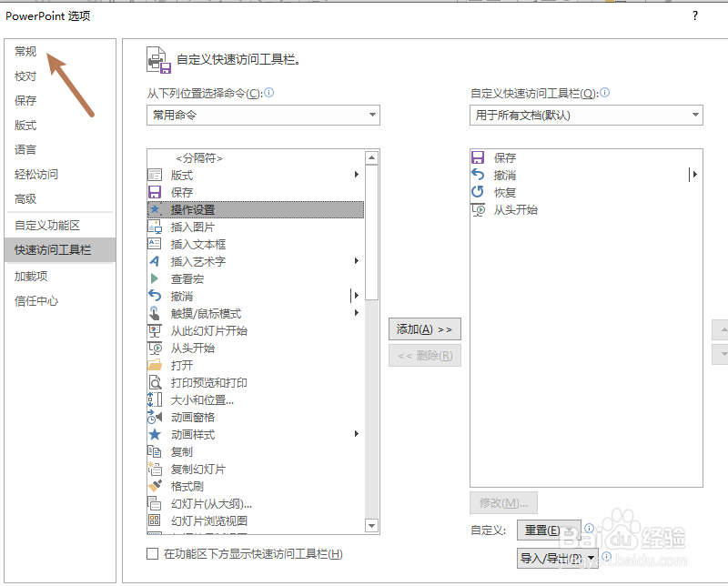Click the 复制 copy icon
Viewport: 728px width, 586px height.
coord(155,451)
